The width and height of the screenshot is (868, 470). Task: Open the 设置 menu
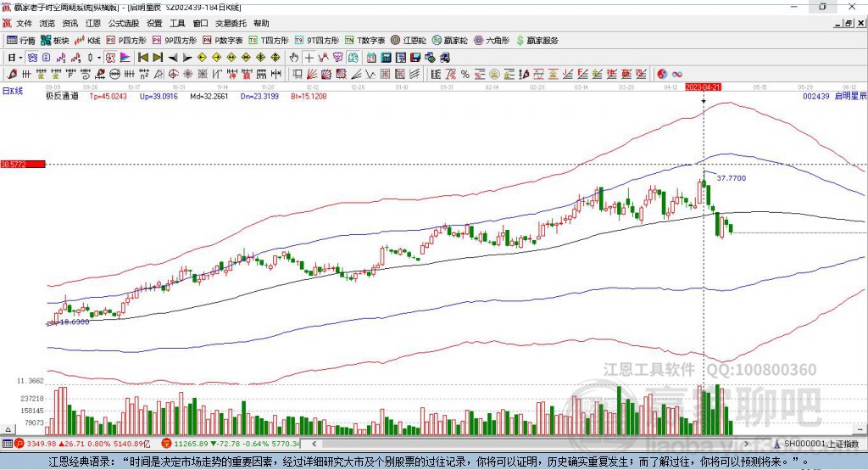(x=154, y=23)
